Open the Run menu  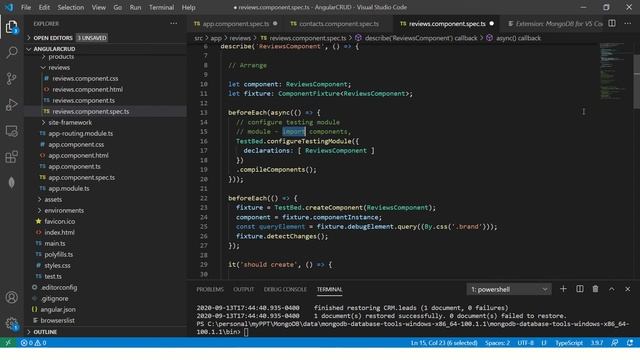pyautogui.click(x=135, y=7)
